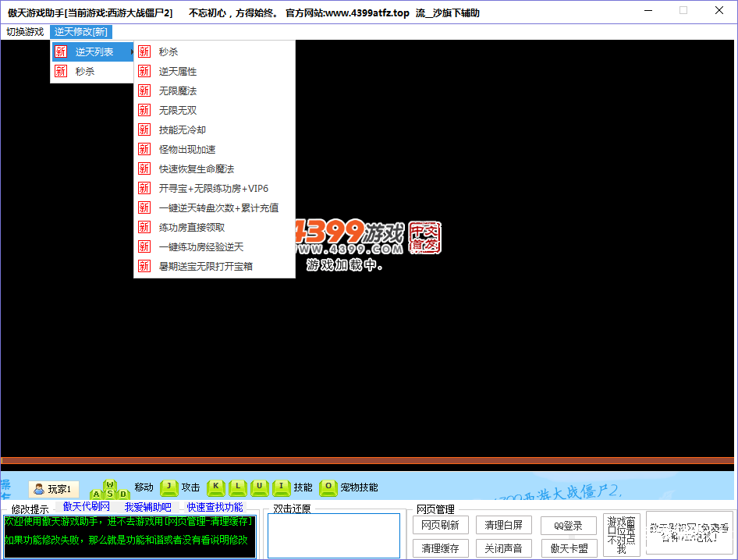Viewport: 738px width, 560px height.
Task: Click the 宠物技能 label
Action: click(359, 487)
